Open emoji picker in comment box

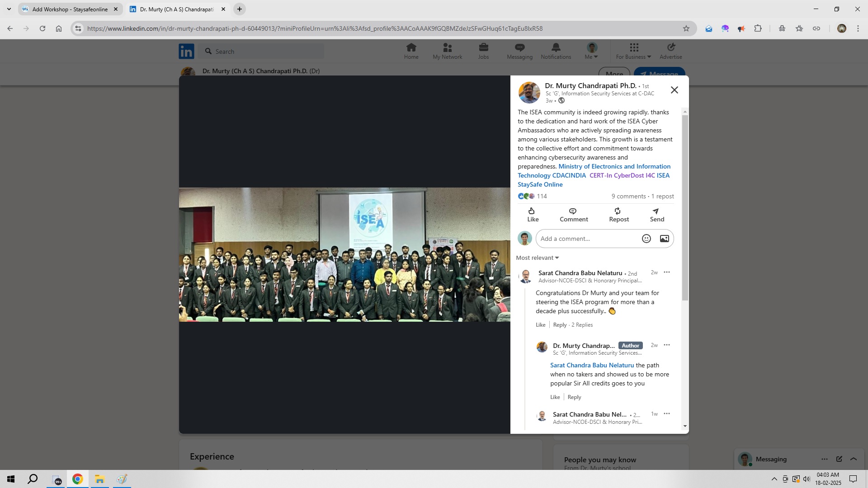point(646,239)
